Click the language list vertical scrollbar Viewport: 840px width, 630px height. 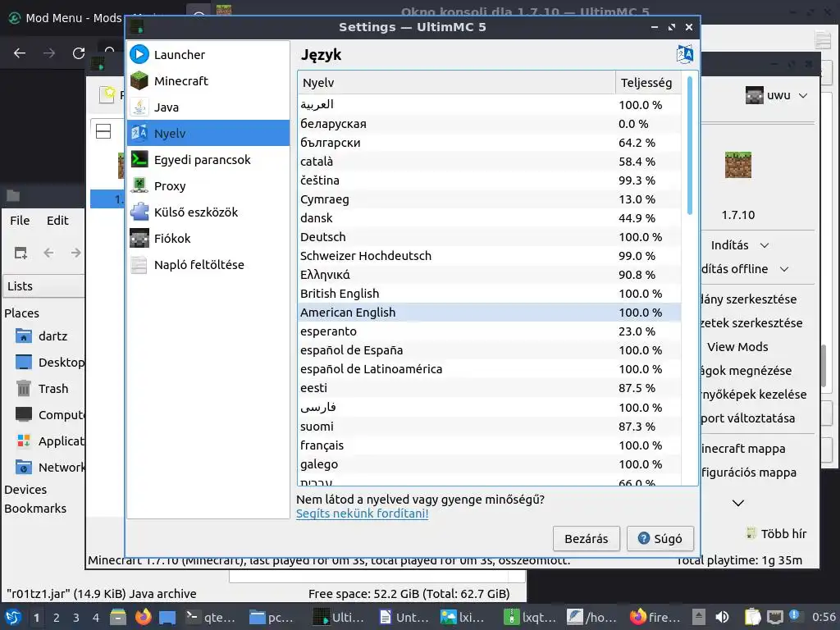click(x=689, y=146)
